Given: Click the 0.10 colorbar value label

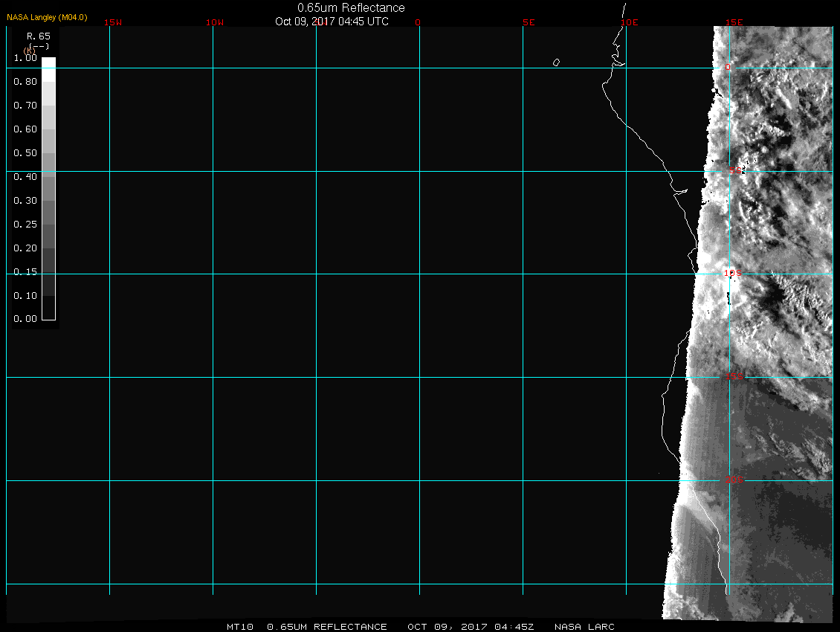Looking at the screenshot, I should (25, 296).
